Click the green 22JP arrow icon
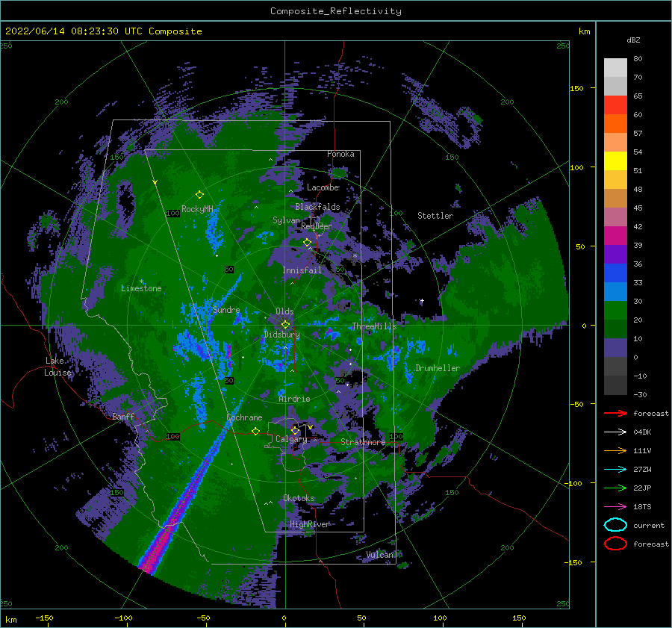 coord(615,488)
